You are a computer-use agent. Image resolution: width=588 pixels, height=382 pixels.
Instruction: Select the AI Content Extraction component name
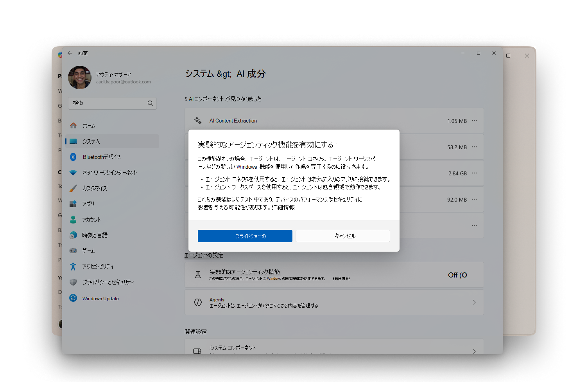[x=233, y=121]
